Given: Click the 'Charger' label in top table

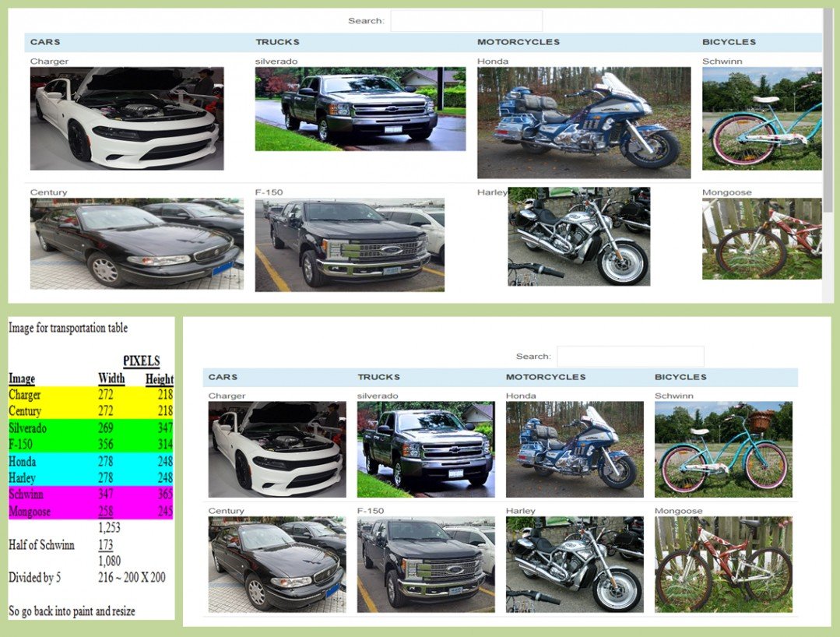Looking at the screenshot, I should point(49,61).
